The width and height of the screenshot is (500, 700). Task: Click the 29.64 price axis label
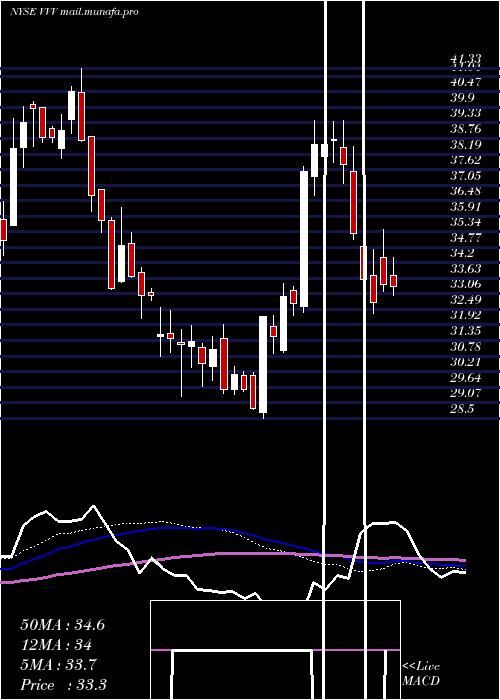pos(465,378)
